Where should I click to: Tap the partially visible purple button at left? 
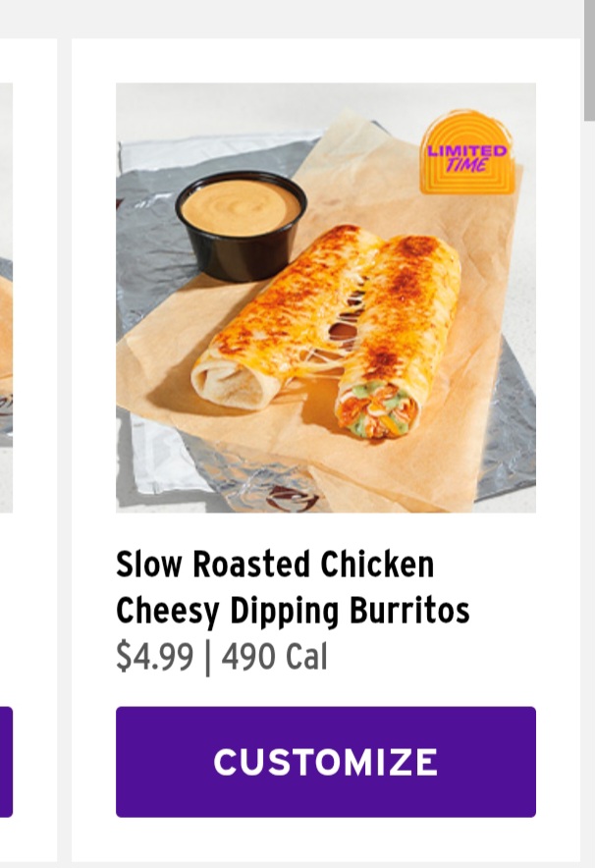6,762
